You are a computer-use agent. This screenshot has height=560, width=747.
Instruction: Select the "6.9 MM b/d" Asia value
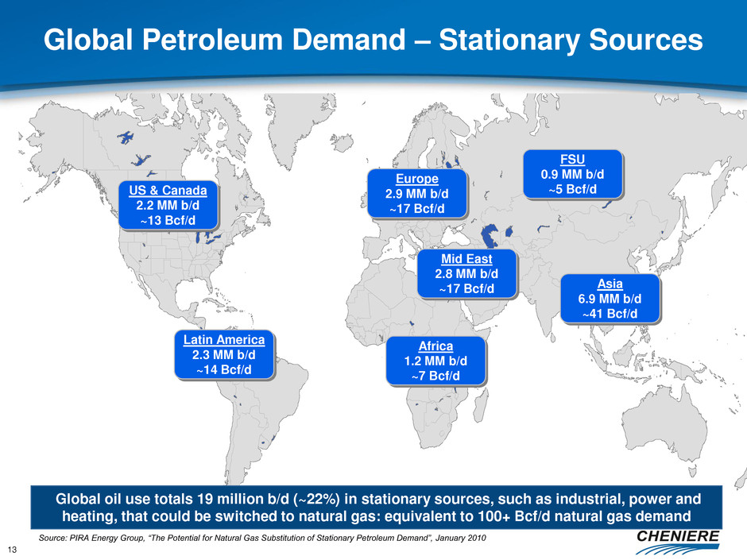point(610,299)
